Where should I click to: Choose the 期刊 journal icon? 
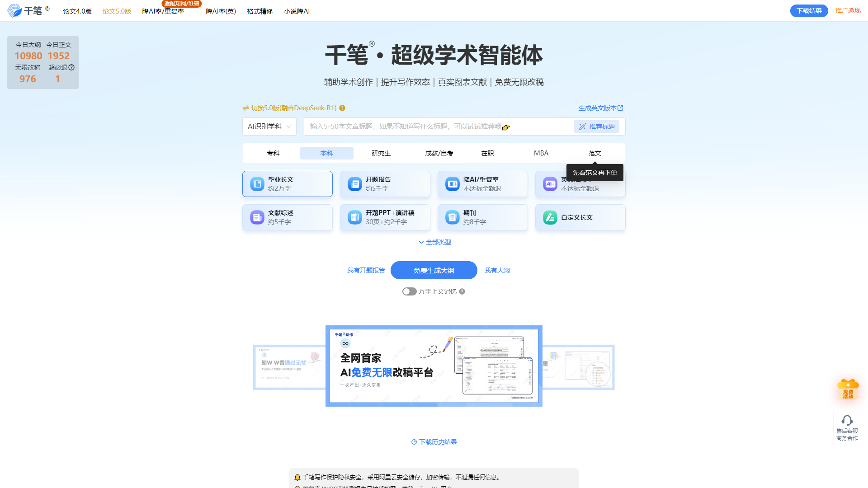(x=452, y=217)
